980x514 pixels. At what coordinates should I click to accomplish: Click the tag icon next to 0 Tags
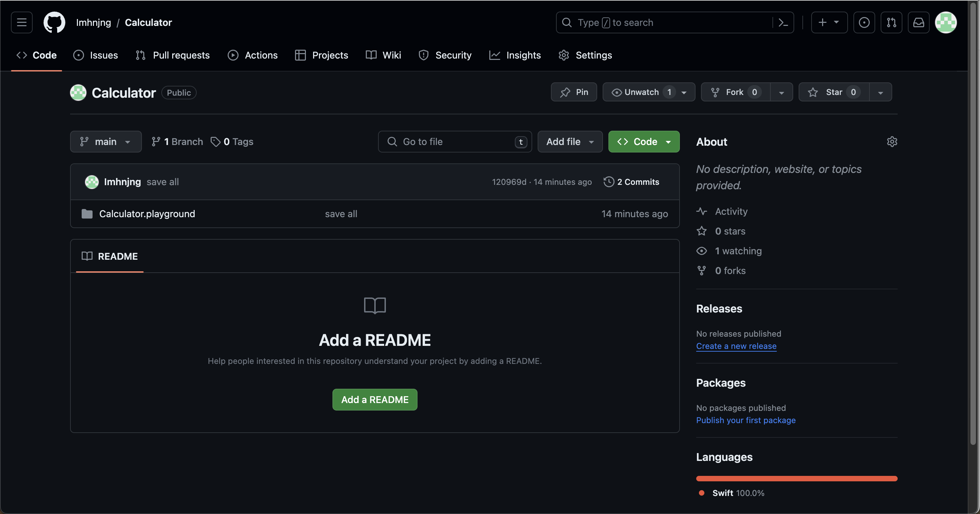(216, 142)
